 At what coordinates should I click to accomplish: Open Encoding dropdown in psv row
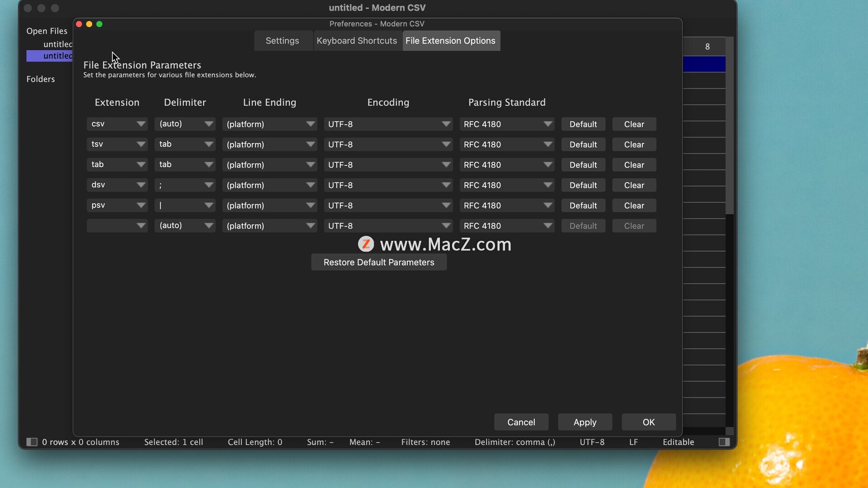click(388, 205)
